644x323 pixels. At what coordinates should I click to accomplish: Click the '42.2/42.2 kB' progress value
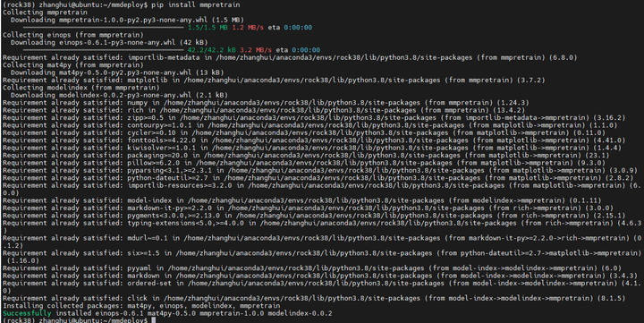tap(211, 50)
